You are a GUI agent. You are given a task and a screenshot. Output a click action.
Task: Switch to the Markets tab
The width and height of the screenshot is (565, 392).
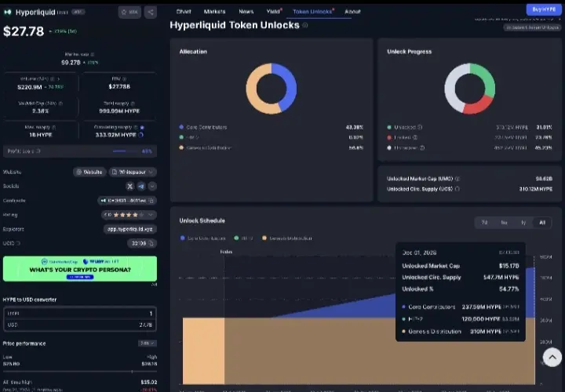[214, 12]
